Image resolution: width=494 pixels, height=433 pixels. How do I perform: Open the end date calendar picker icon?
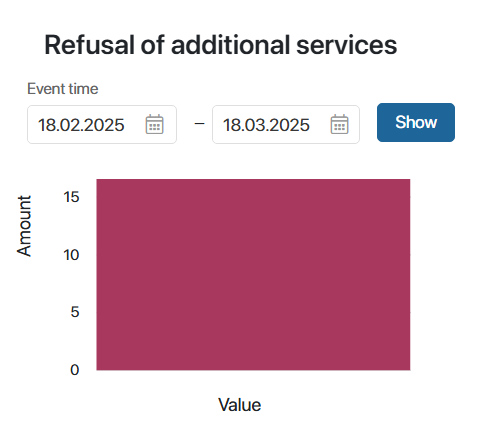click(339, 124)
